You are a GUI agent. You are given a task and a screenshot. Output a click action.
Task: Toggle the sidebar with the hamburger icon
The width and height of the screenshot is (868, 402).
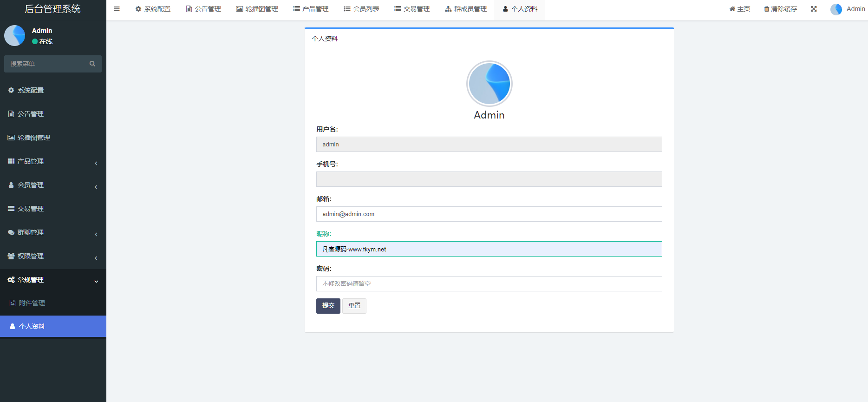(x=117, y=9)
